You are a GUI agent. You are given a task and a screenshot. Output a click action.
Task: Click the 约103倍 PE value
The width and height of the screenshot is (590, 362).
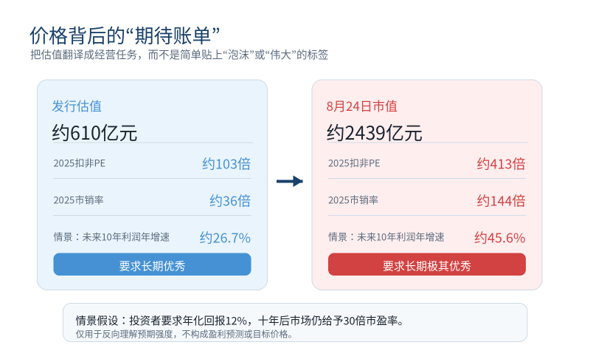coord(226,164)
